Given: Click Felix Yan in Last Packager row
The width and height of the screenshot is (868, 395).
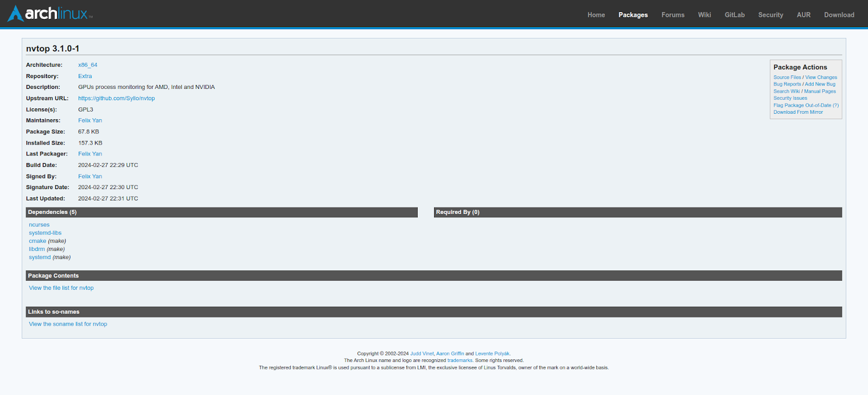Looking at the screenshot, I should tap(90, 154).
